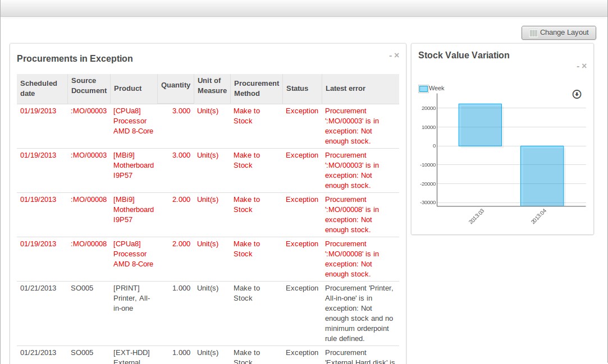Collapse the Stock Value Variation panel
The width and height of the screenshot is (608, 364).
click(x=578, y=67)
